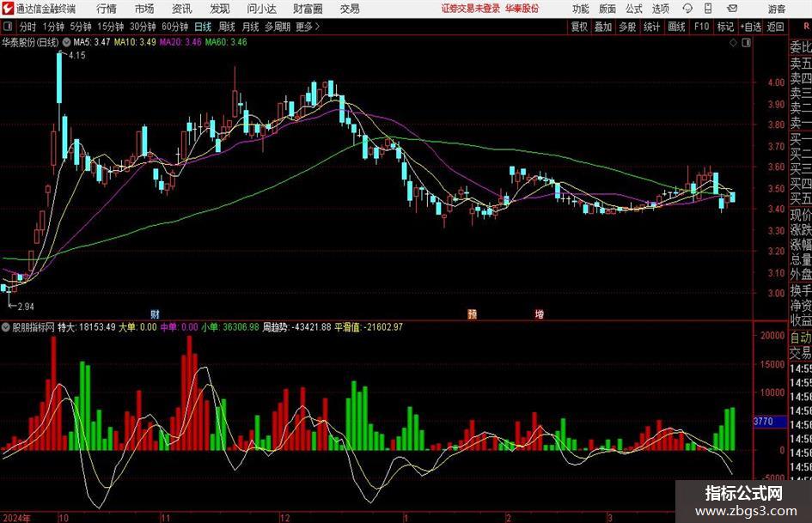Add stock via +自选 button
The image size is (812, 523).
(750, 27)
